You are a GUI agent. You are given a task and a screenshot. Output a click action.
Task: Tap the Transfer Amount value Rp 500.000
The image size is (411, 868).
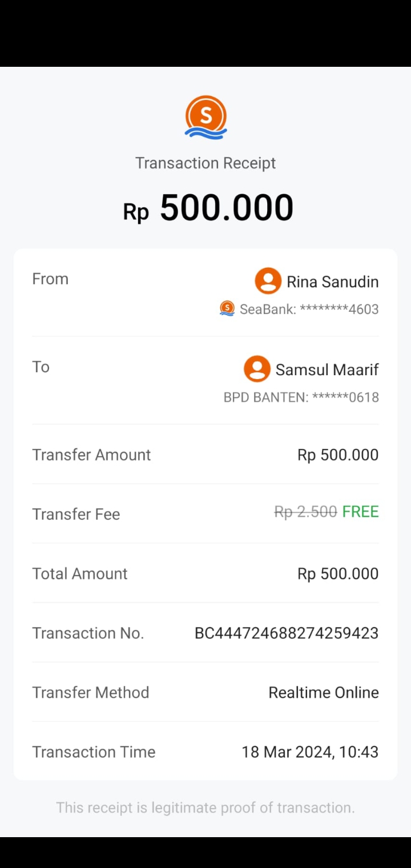[x=338, y=455]
